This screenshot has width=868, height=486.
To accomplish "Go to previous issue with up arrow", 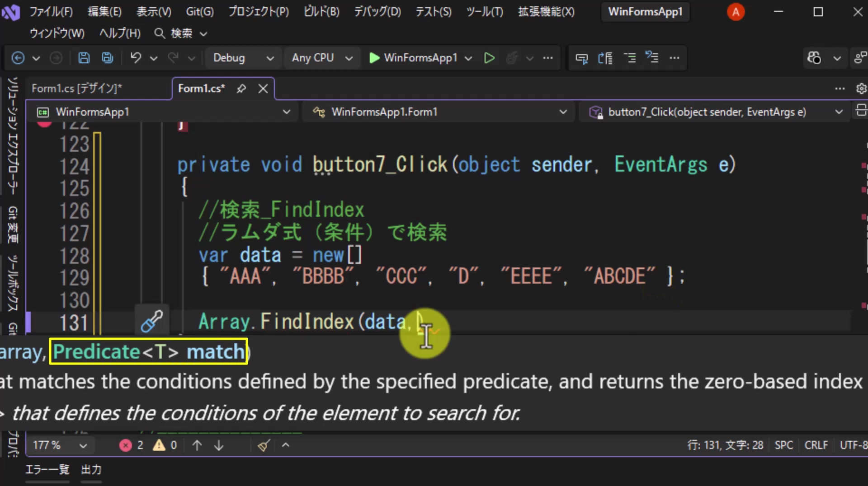I will [x=197, y=445].
